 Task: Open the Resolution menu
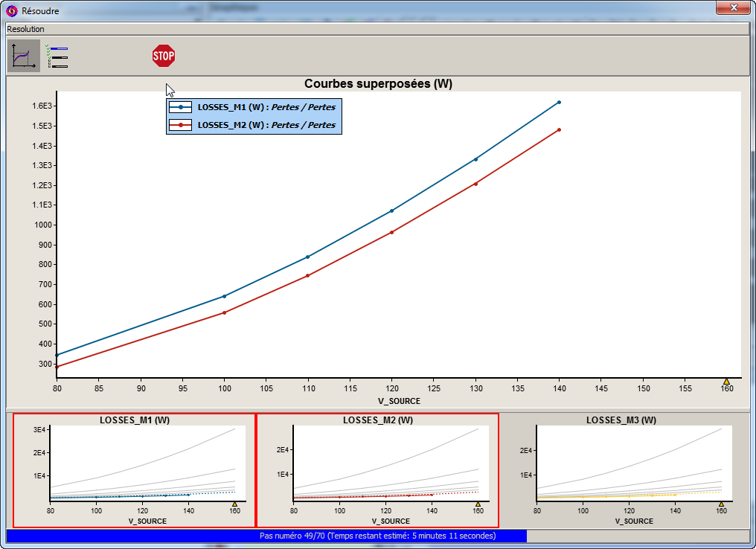(26, 29)
